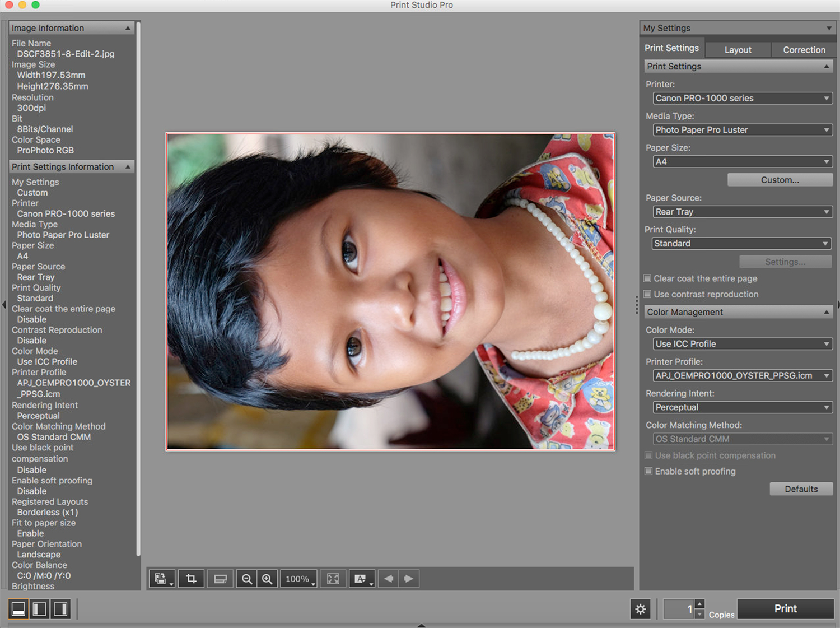Click the Custom... paper size button
The image size is (840, 628).
[780, 180]
